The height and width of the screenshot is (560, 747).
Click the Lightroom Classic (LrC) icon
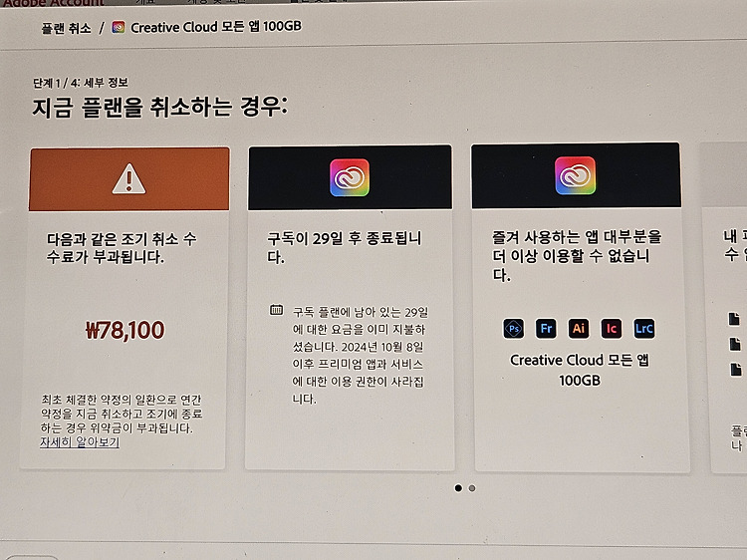(x=644, y=329)
